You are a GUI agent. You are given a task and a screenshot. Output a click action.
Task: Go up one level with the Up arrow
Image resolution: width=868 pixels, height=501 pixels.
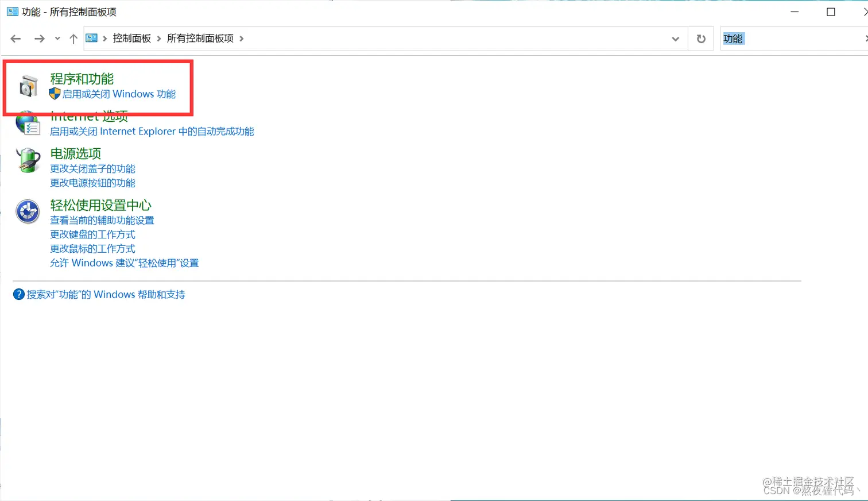pos(73,38)
